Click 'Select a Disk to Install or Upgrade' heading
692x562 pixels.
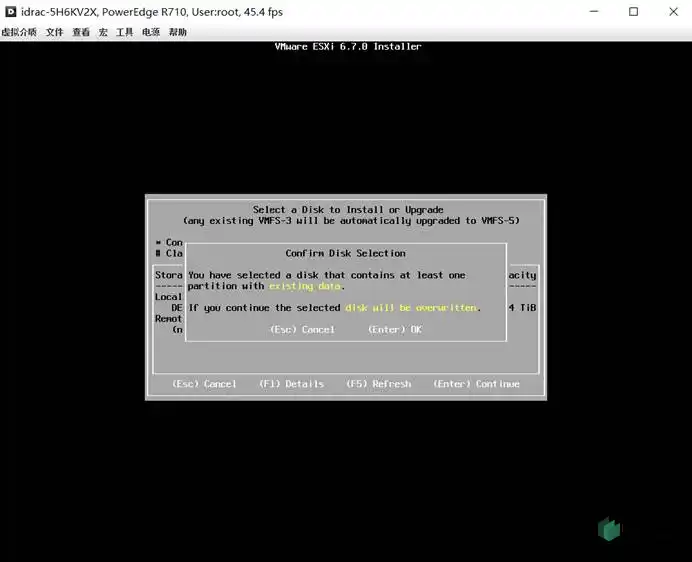coord(348,210)
